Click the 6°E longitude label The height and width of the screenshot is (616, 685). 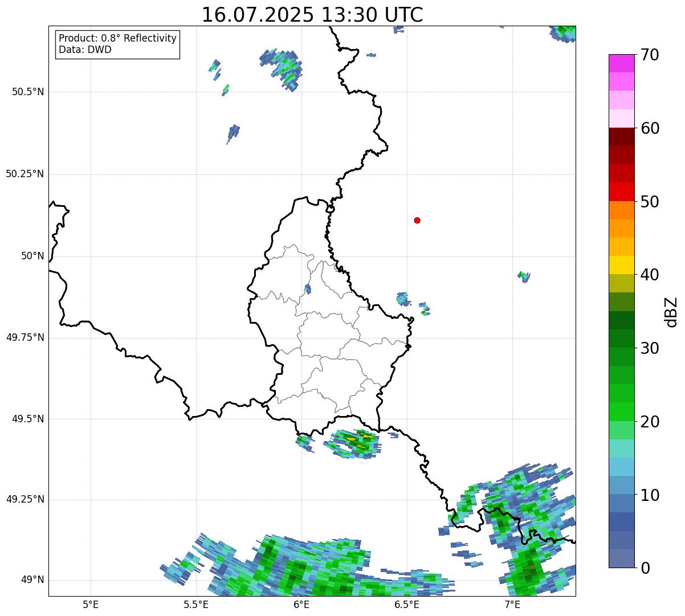pos(301,604)
